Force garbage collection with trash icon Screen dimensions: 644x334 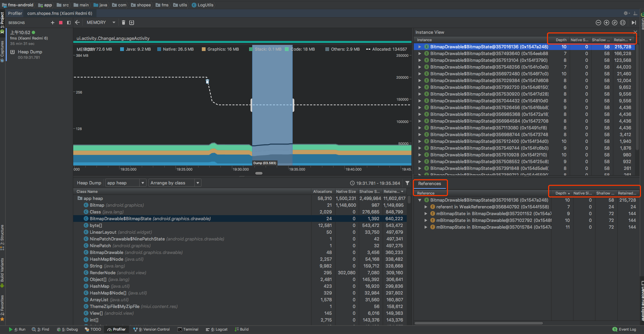point(124,23)
